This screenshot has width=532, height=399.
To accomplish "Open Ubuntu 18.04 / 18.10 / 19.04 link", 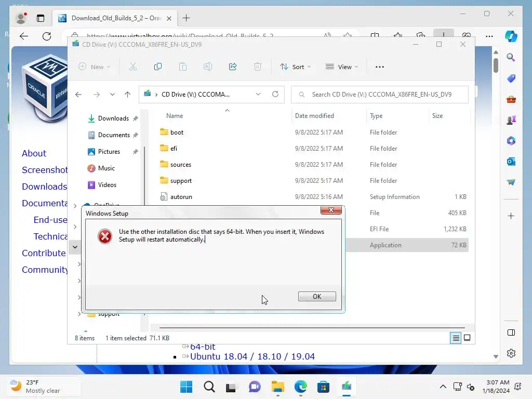I will point(252,356).
